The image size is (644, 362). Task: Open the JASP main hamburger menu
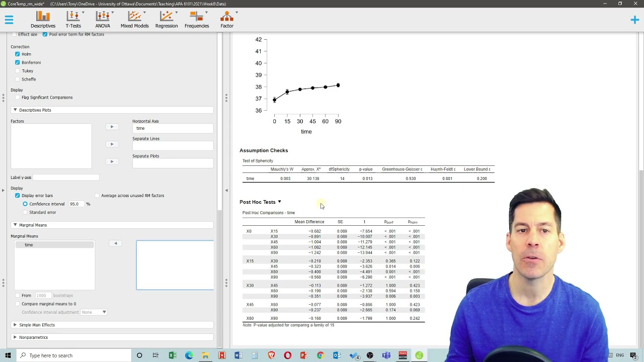coord(9,20)
